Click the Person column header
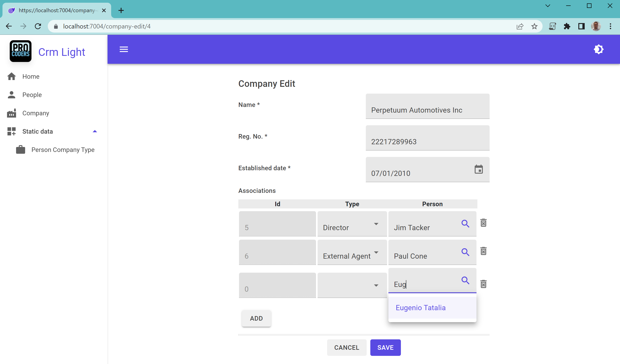 [432, 204]
